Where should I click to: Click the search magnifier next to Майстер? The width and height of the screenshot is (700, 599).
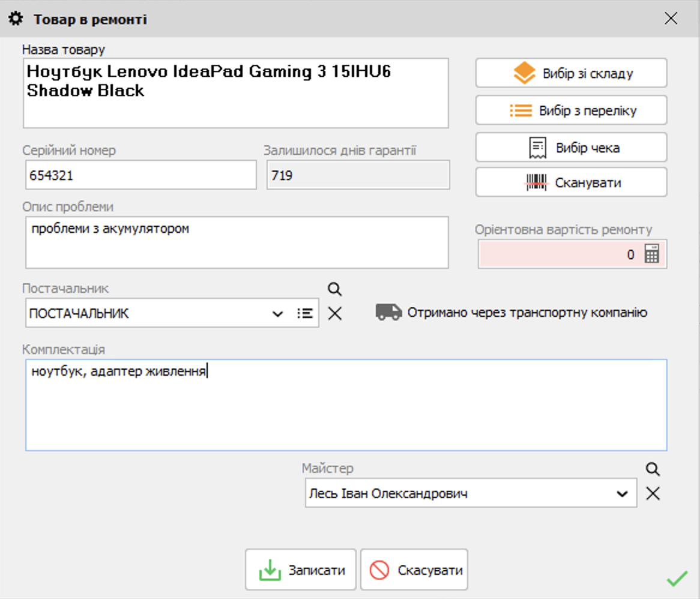653,469
